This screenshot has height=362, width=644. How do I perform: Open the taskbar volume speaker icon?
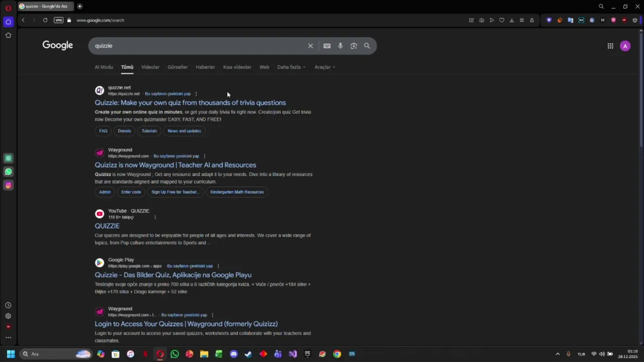[602, 354]
